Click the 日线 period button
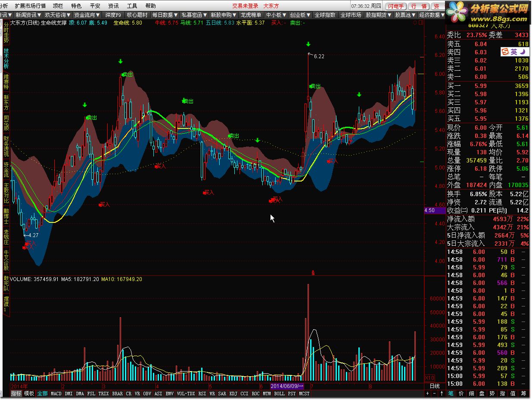 (x=435, y=386)
